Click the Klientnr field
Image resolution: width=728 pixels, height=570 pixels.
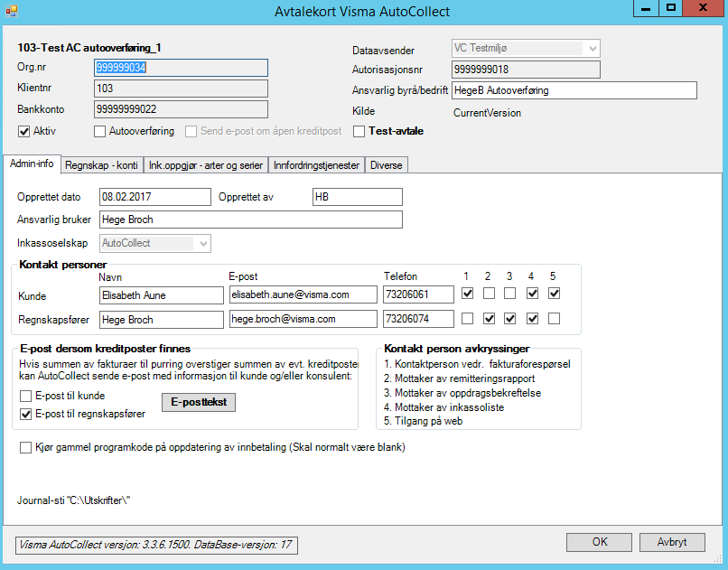tap(181, 89)
